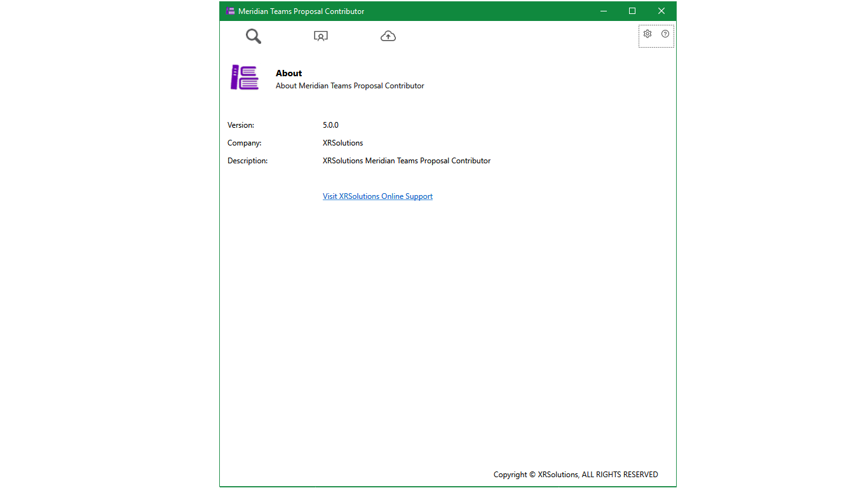Image resolution: width=868 pixels, height=488 pixels.
Task: Click the copyright notice at bottom
Action: pyautogui.click(x=576, y=475)
